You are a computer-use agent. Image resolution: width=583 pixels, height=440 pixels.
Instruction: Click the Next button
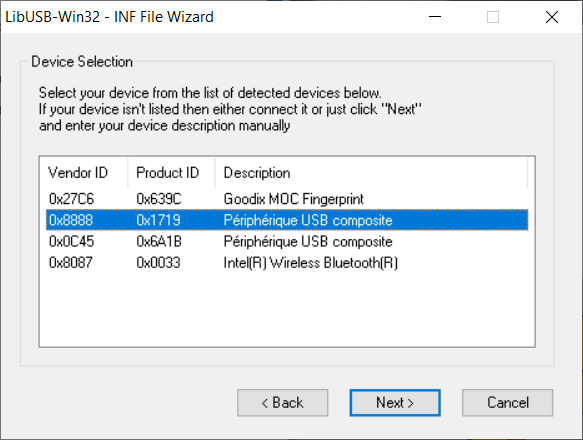tap(395, 402)
